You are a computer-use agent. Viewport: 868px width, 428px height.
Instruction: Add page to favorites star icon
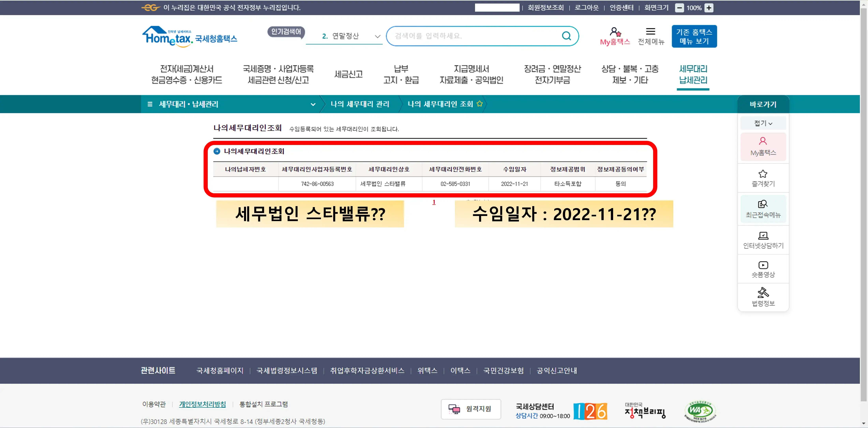point(480,104)
